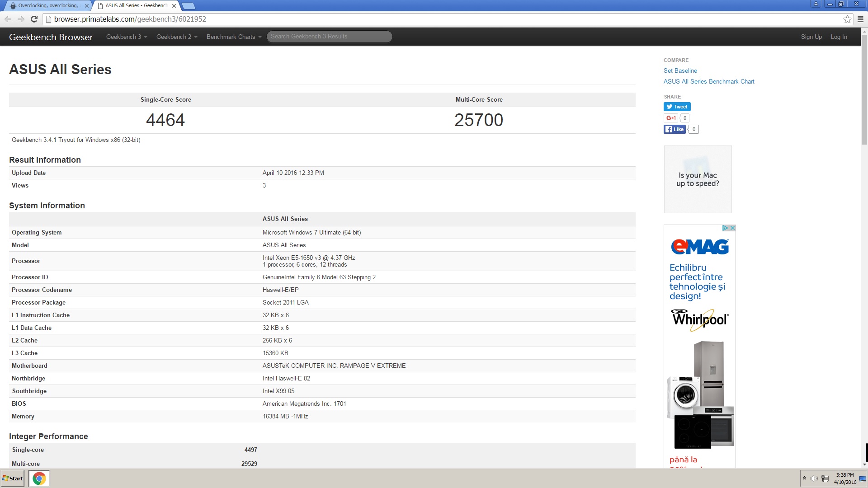Close the eMAG ad with the X icon
868x488 pixels.
[x=732, y=228]
